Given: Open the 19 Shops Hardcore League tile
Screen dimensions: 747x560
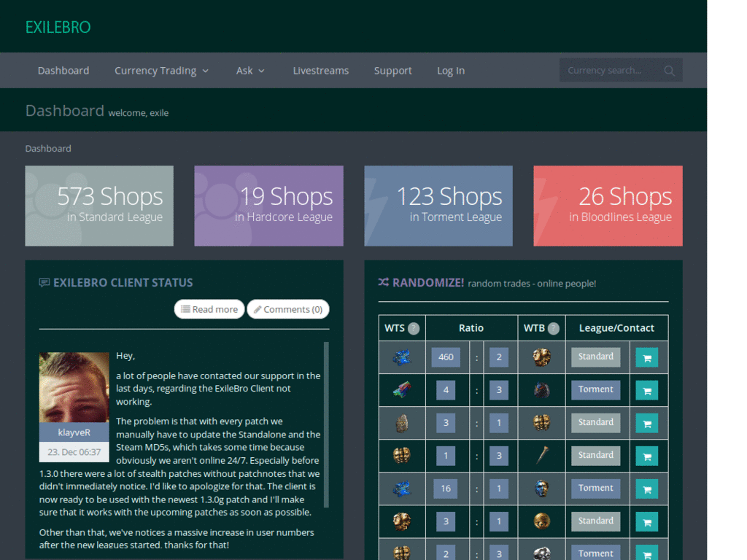Looking at the screenshot, I should tap(268, 206).
